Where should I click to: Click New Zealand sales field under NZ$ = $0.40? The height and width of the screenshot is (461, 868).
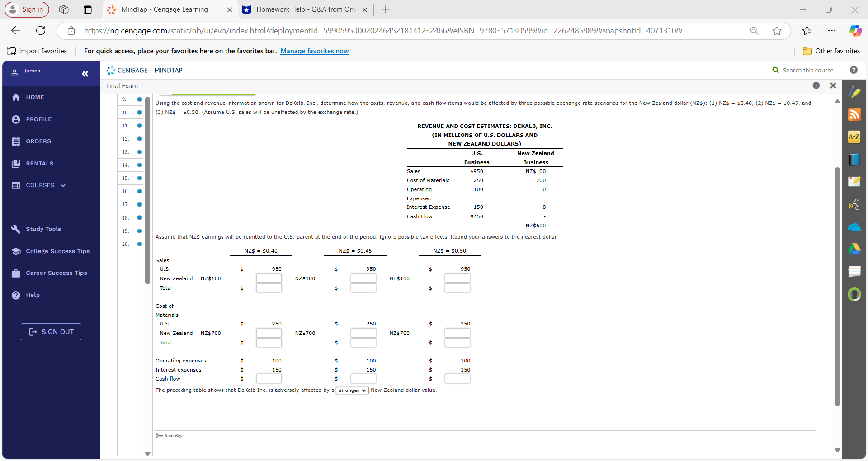[269, 278]
